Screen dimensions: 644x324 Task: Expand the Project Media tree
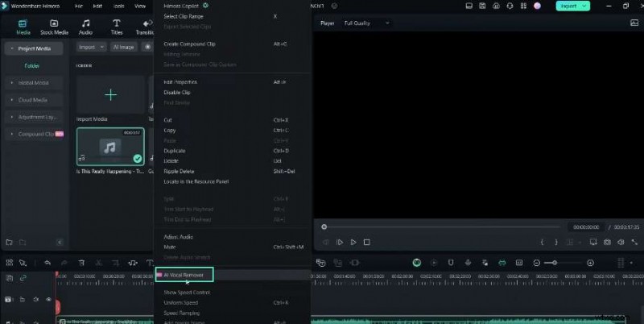[x=12, y=48]
